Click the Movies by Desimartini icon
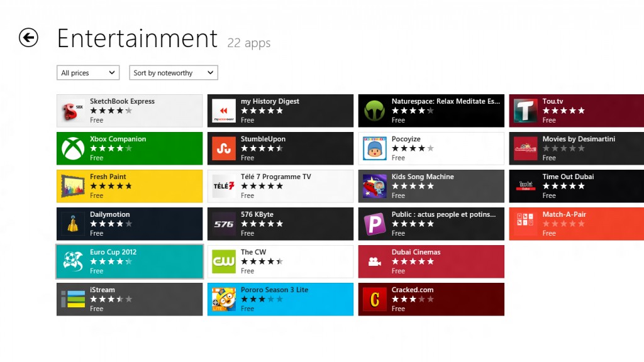644x362 pixels. (x=525, y=148)
